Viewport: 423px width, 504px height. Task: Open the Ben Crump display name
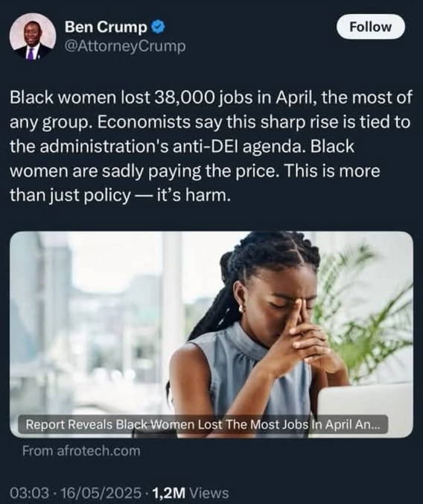(x=106, y=27)
